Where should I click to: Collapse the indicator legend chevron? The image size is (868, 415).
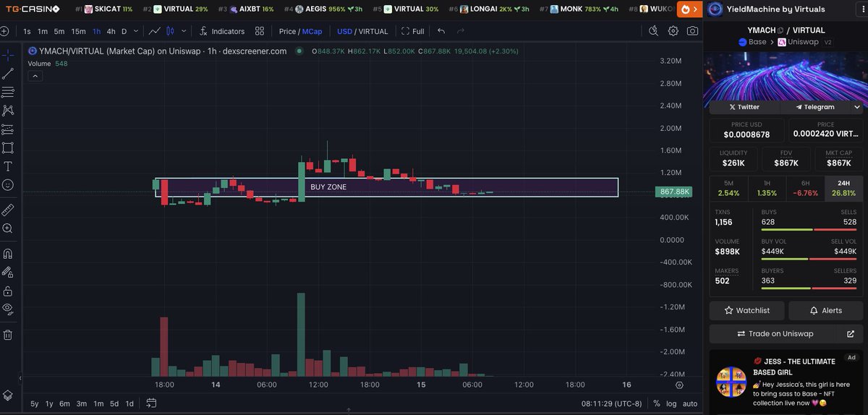pyautogui.click(x=34, y=76)
